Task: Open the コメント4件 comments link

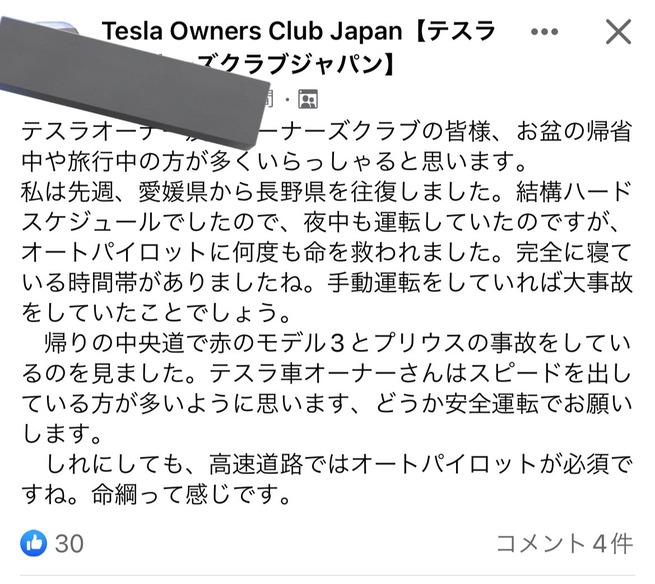Action: 564,544
